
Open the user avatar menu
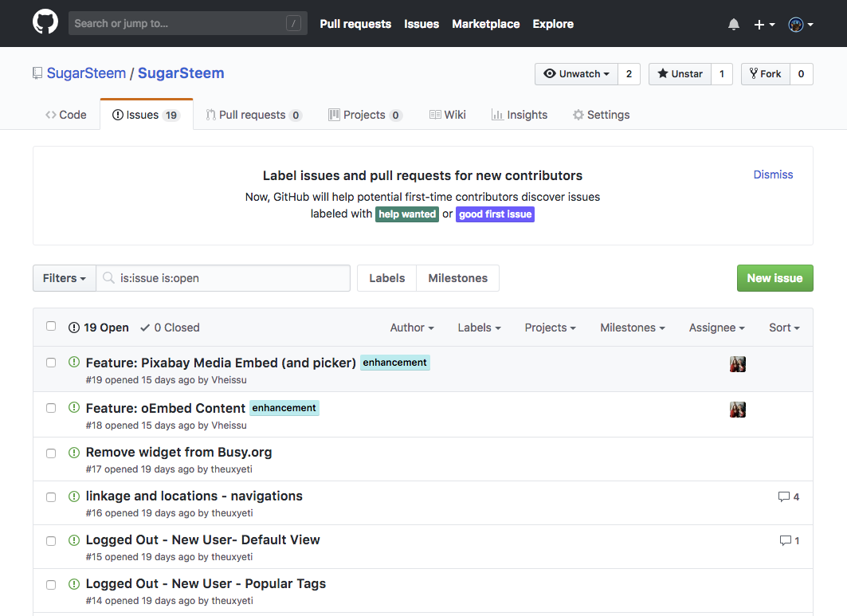pos(800,25)
